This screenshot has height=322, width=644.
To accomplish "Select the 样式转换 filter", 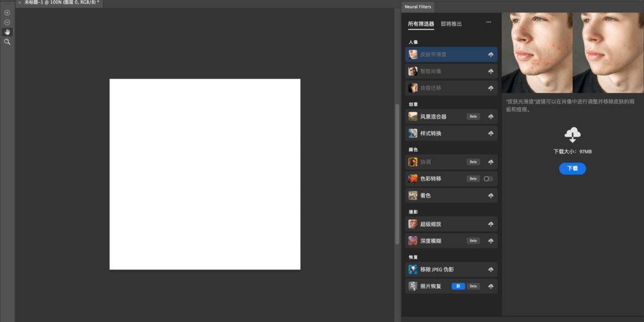I will click(x=451, y=133).
